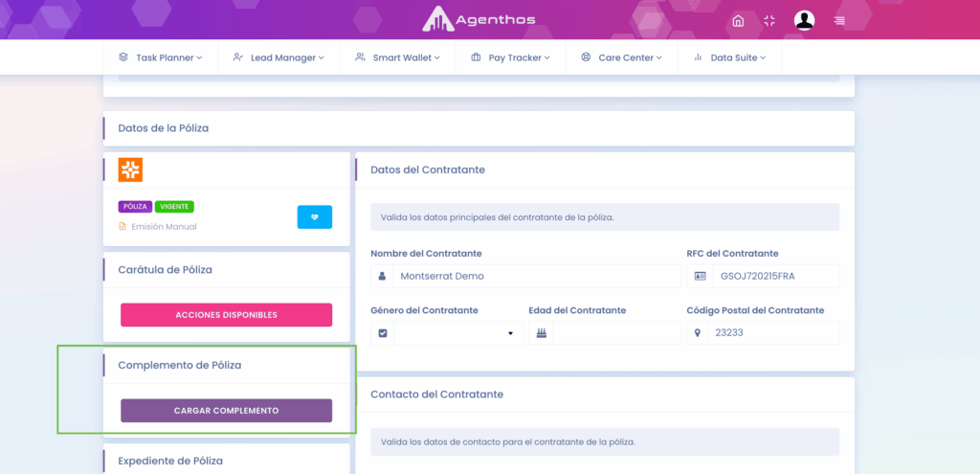Click the birthday cake icon beside Edad
The height and width of the screenshot is (474, 980).
542,332
